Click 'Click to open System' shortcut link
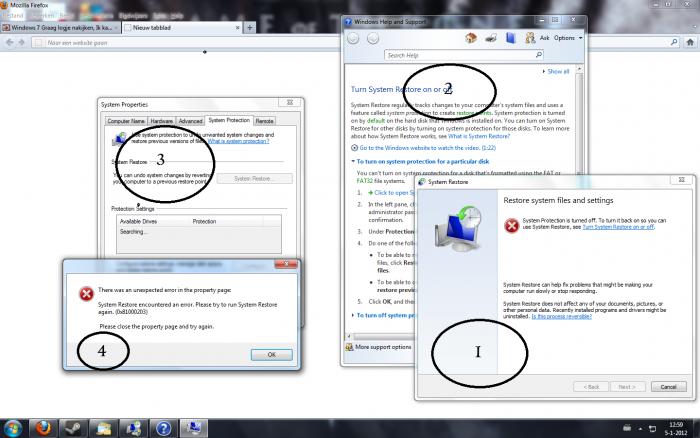Image resolution: width=700 pixels, height=438 pixels. 392,193
